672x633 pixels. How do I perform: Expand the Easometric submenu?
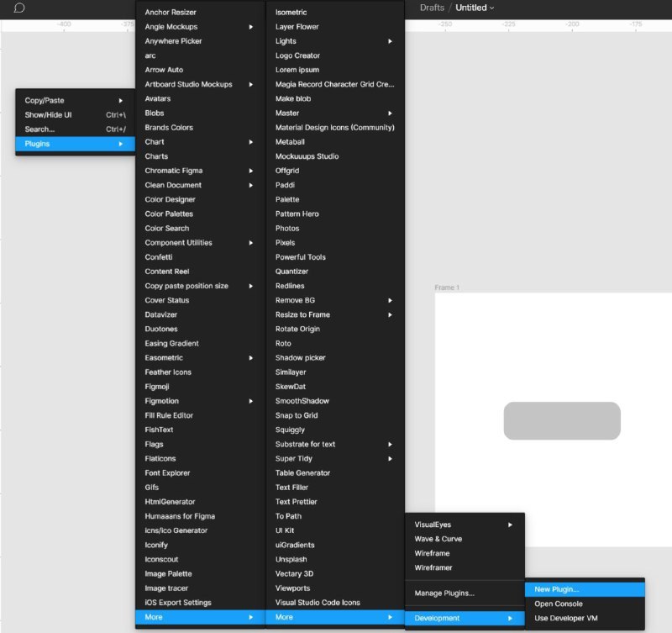point(200,357)
